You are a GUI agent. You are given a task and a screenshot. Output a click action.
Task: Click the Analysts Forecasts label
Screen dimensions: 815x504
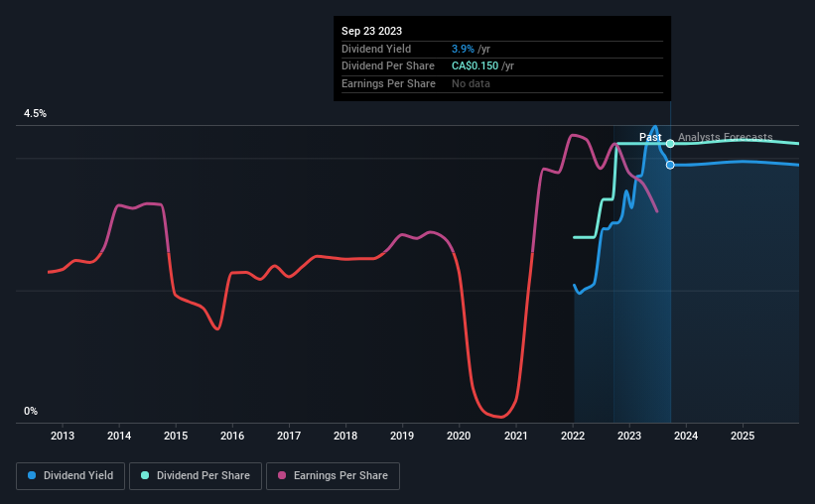tap(725, 137)
